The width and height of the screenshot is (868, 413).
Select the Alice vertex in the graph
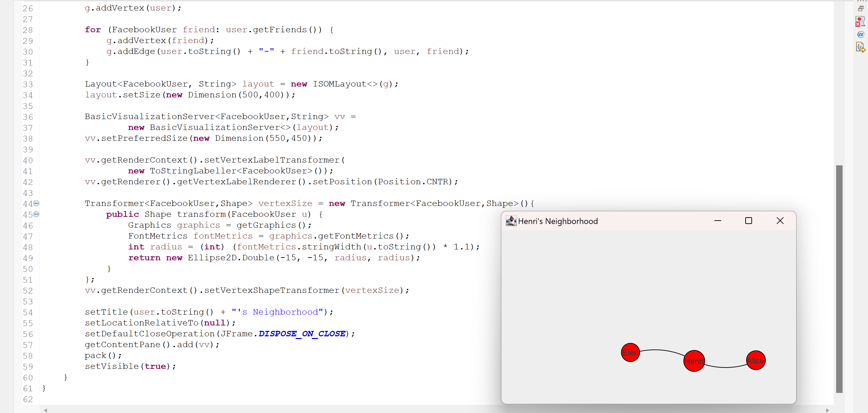coord(755,360)
